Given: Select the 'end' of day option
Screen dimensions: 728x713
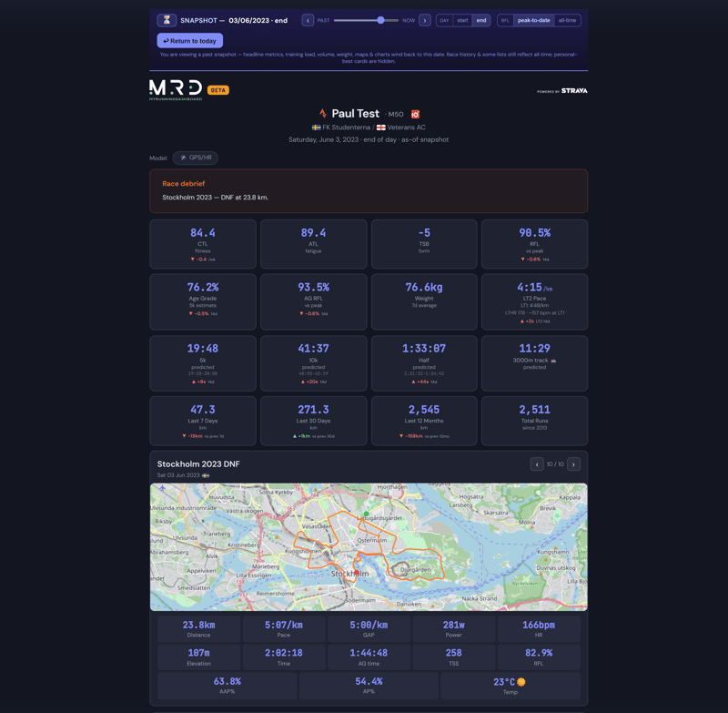Looking at the screenshot, I should [x=481, y=20].
